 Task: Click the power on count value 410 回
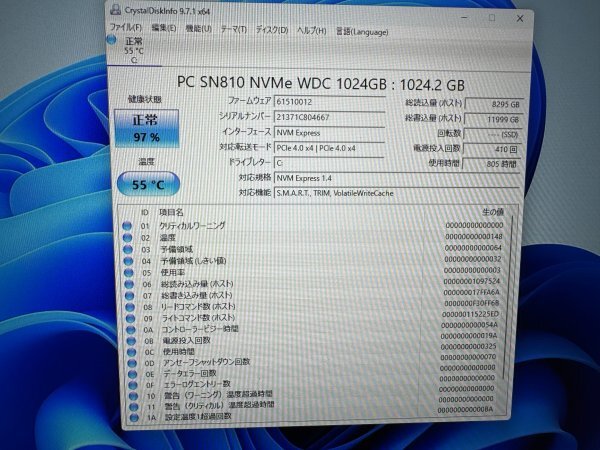tap(492, 149)
